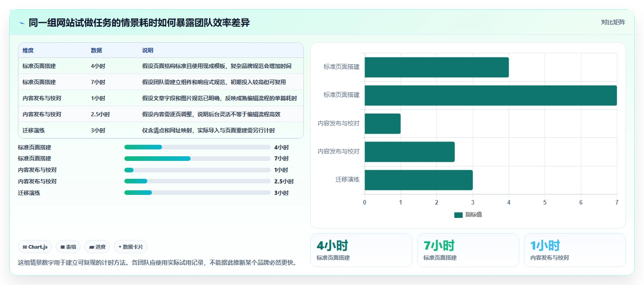The width and height of the screenshot is (644, 285).
Task: Click table description starting 假设页面结构标准
Action: 217,66
